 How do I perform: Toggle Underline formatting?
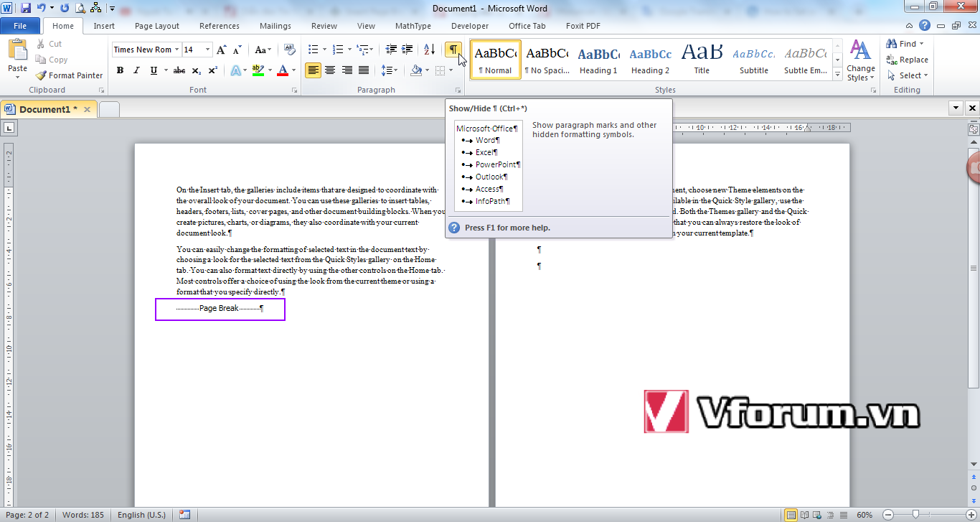click(x=154, y=70)
